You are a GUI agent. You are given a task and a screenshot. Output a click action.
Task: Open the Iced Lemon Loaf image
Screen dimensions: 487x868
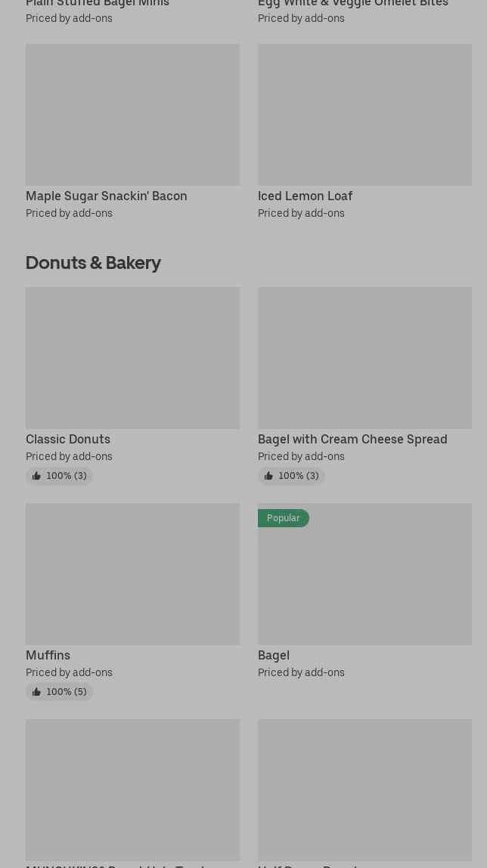click(364, 114)
